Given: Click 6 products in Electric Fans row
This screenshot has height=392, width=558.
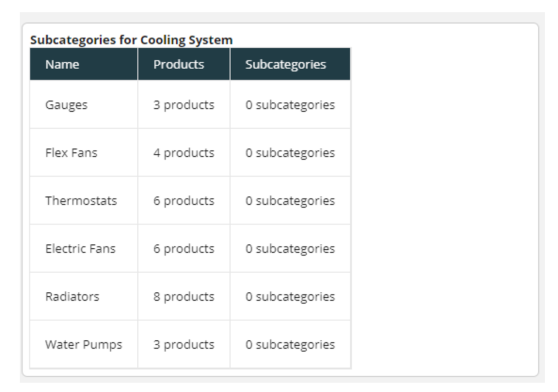Looking at the screenshot, I should click(184, 249).
